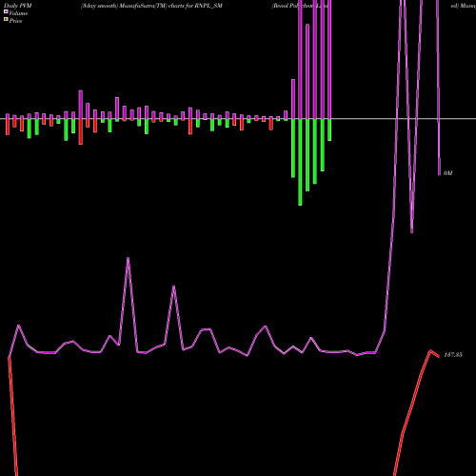Screen dimensions: 476x476
Task: Click the '0M' volume value label
Action: coord(447,173)
